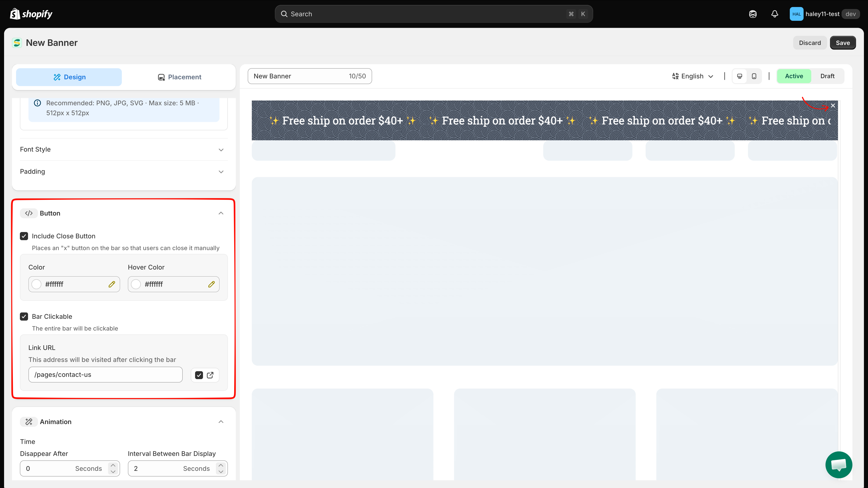Open the Sidekick assistant icon
The image size is (868, 488).
tap(753, 14)
